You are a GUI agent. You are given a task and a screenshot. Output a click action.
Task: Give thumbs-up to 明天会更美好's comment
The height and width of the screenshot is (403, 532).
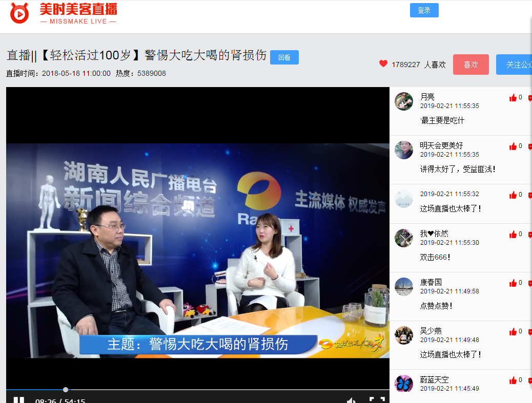coord(513,146)
